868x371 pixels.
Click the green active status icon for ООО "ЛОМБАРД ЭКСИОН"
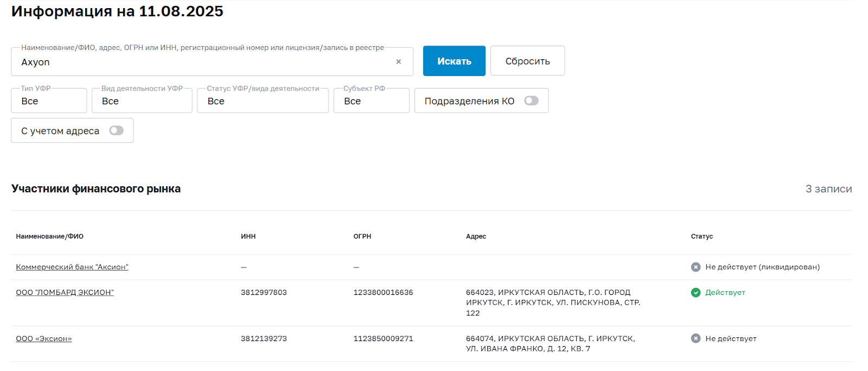coord(695,293)
